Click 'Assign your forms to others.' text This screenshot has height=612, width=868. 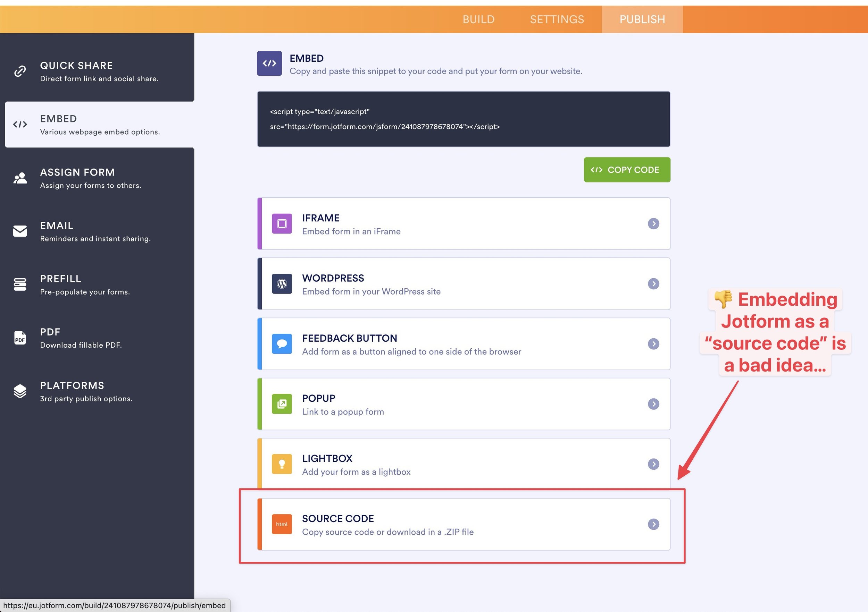pos(91,186)
